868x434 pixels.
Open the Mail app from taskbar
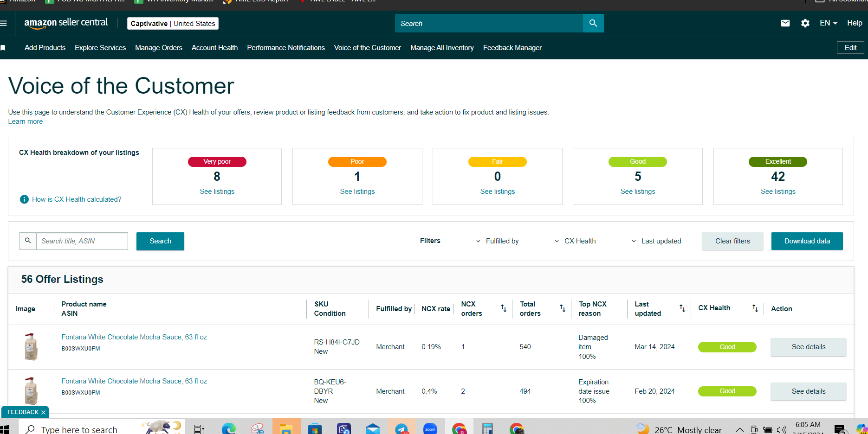click(x=373, y=429)
